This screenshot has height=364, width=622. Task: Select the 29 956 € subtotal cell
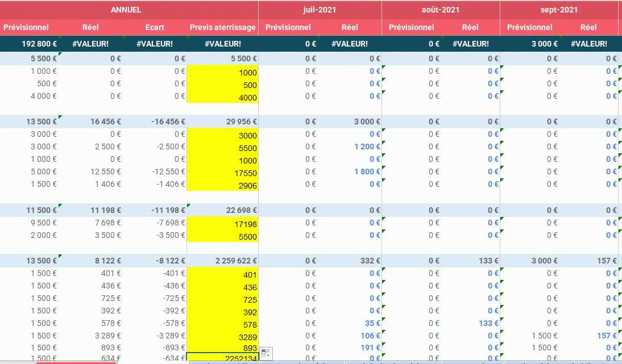222,122
